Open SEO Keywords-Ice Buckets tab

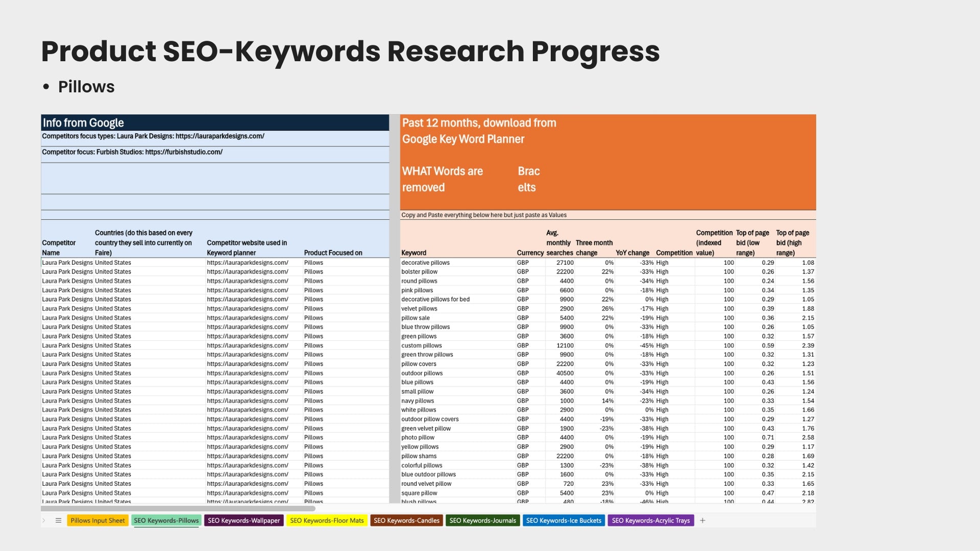(x=563, y=520)
